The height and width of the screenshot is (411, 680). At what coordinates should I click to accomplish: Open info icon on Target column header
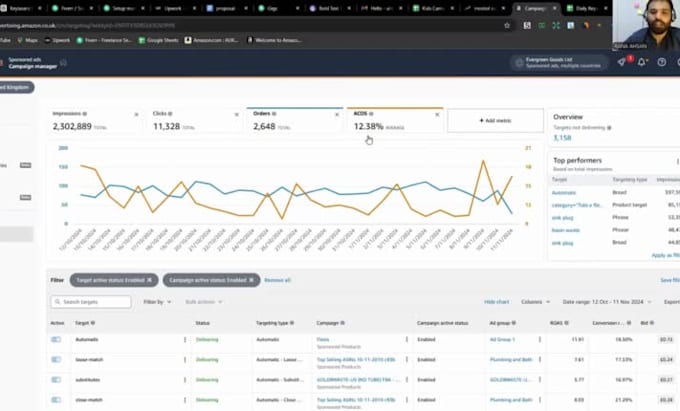93,323
